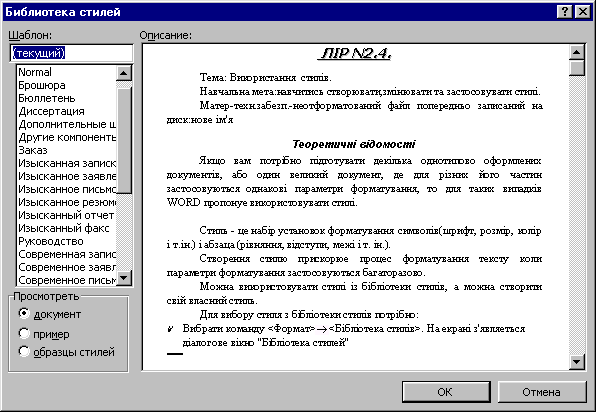Confirm with the OK button
The width and height of the screenshot is (596, 412).
446,392
